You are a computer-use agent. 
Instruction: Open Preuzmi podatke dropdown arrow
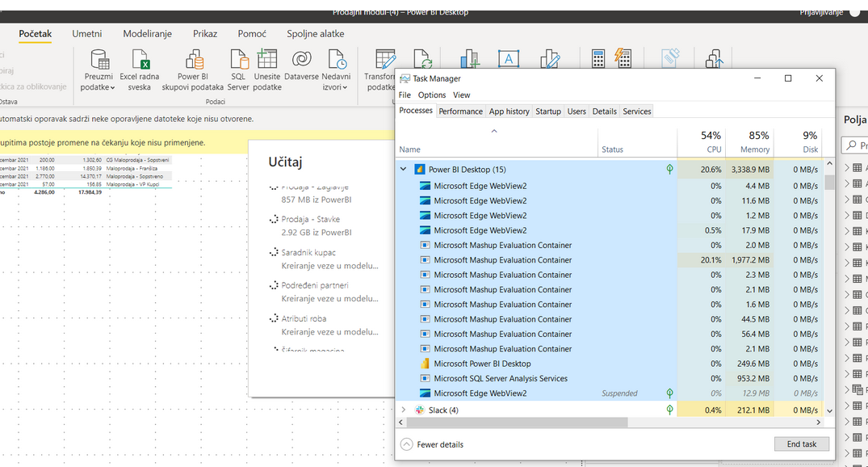coord(112,87)
